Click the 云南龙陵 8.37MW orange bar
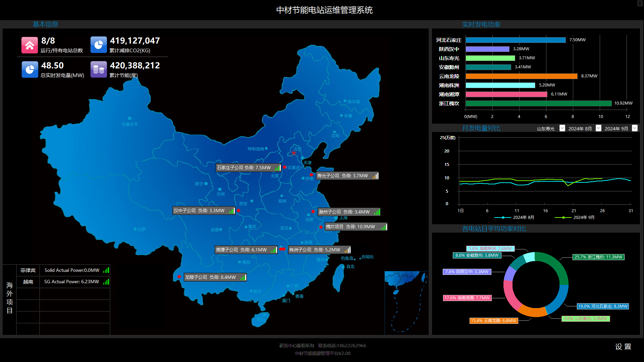The height and width of the screenshot is (362, 644). point(522,76)
